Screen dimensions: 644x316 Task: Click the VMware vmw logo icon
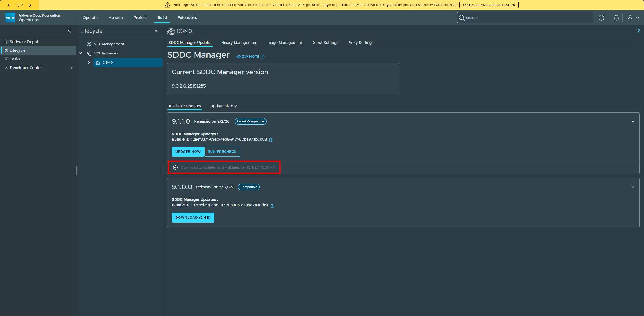(x=10, y=18)
